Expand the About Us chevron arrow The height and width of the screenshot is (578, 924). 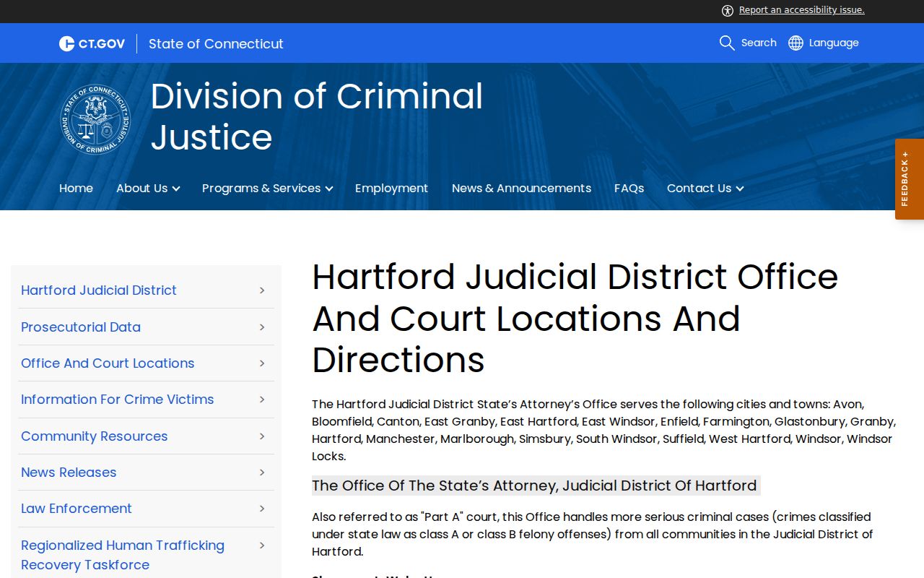pos(176,189)
